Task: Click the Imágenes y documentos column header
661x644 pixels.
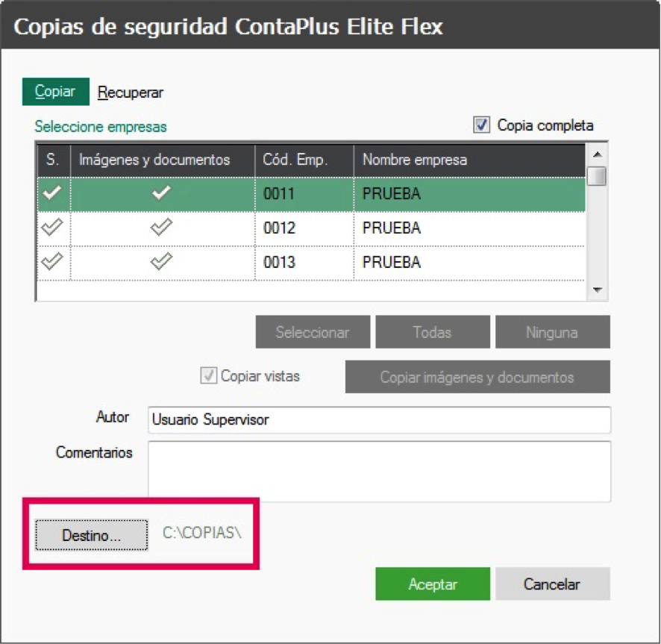Action: click(x=163, y=160)
